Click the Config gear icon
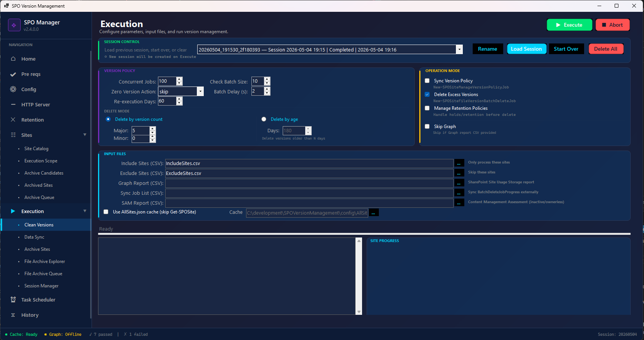Viewport: 644px width, 340px height. click(13, 89)
